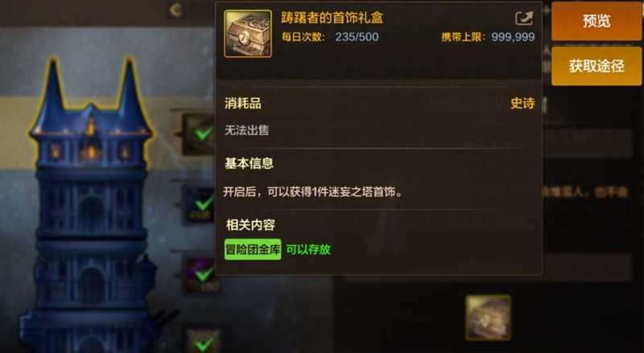Screen dimensions: 644x353
Task: Click the 基本信息 section heading
Action: [249, 163]
